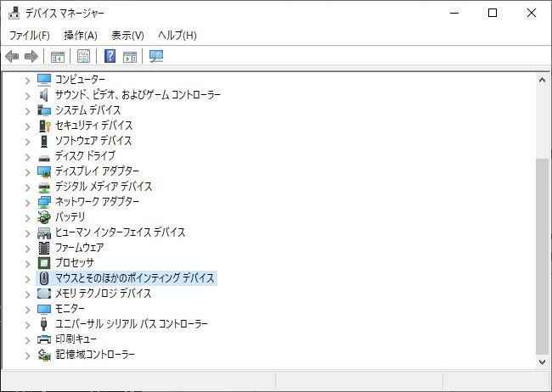Click the ファームウェア chip icon
Image resolution: width=552 pixels, height=392 pixels.
pyautogui.click(x=44, y=248)
